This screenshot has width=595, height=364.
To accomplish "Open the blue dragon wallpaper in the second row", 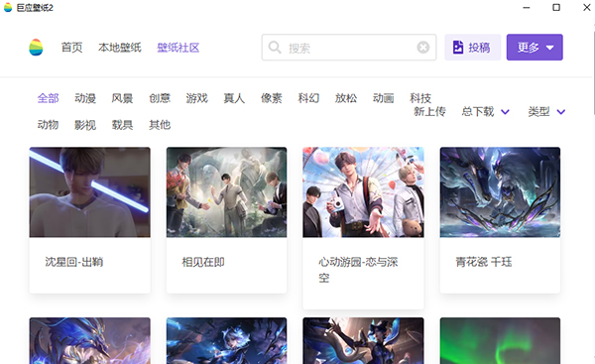I will coord(90,341).
